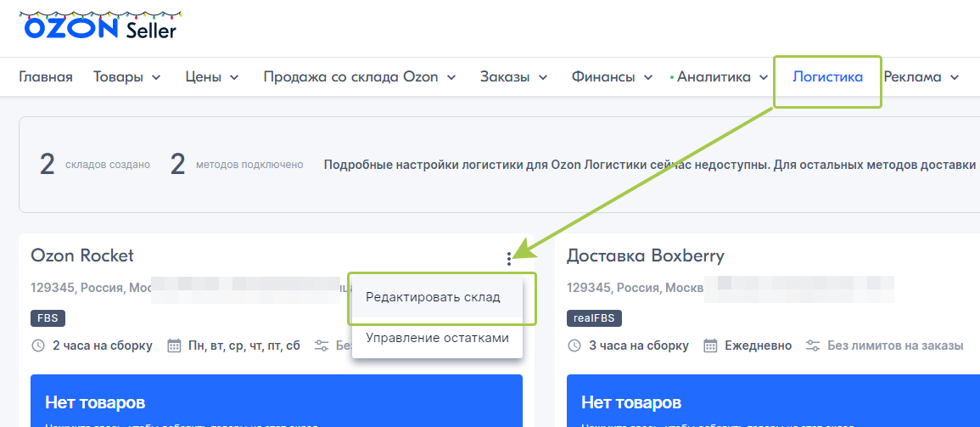Expand the Финансы dropdown menu
This screenshot has width=980, height=427.
tap(611, 77)
